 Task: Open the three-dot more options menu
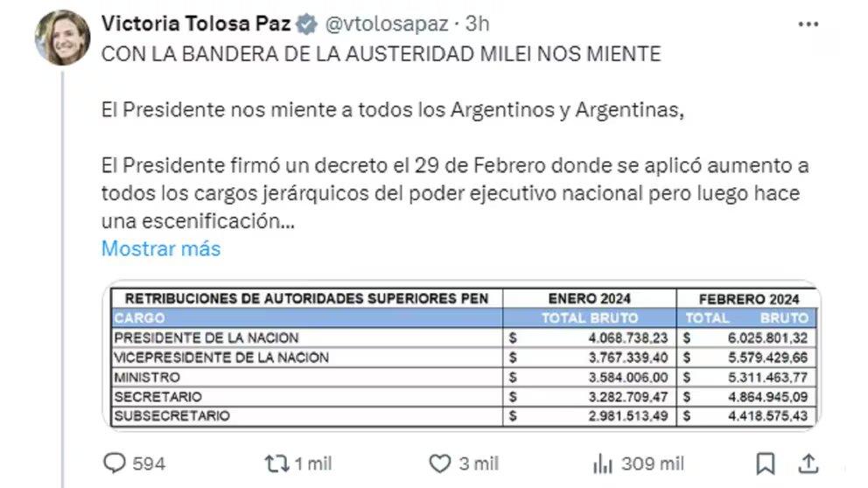point(808,24)
